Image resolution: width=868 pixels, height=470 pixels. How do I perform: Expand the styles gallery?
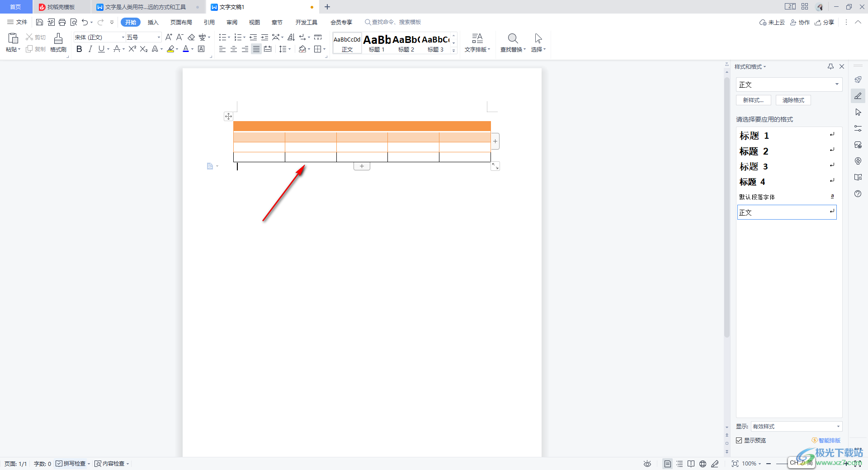tap(454, 50)
